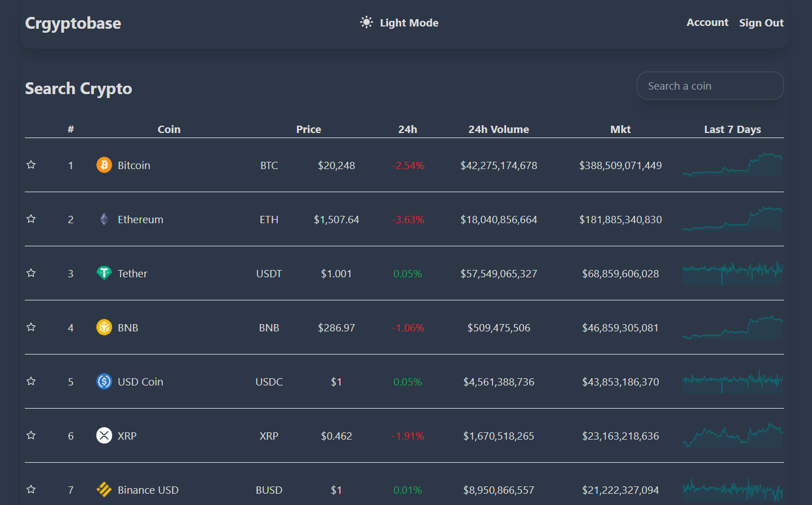Click the USD Coin logo
This screenshot has height=505, width=812.
104,382
